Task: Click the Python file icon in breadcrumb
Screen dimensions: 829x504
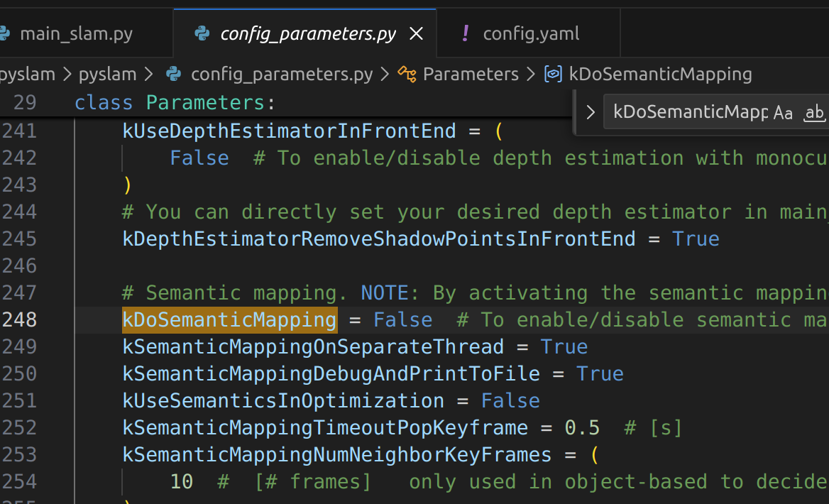Action: coord(173,74)
